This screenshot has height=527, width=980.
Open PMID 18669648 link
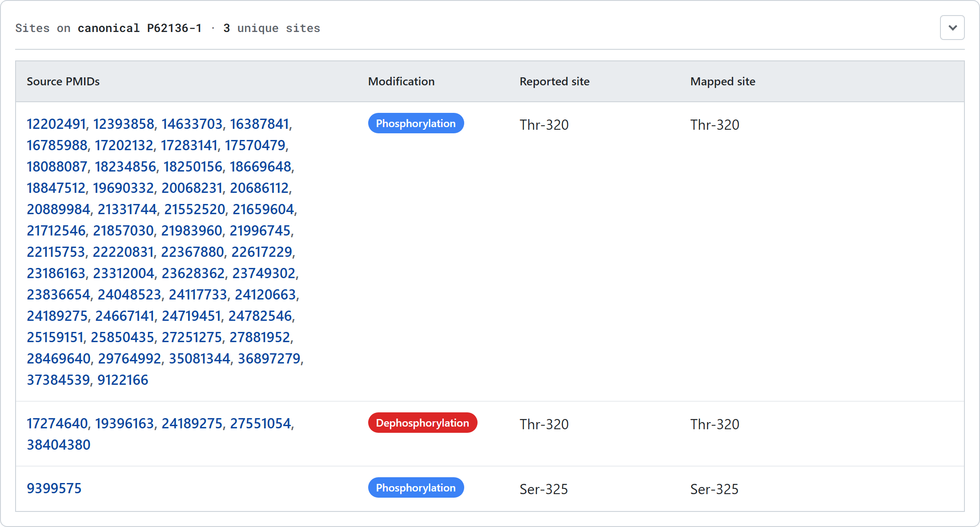tap(261, 167)
